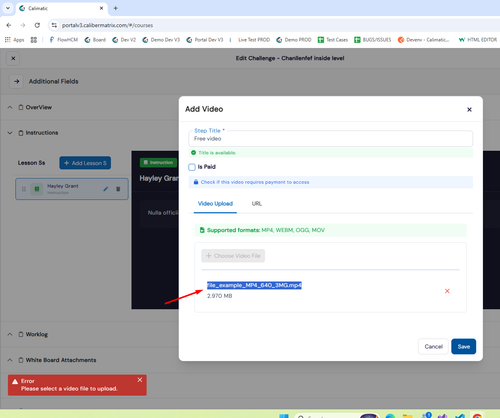Expand the OverView section chevron
Image resolution: width=500 pixels, height=418 pixels.
[x=10, y=107]
